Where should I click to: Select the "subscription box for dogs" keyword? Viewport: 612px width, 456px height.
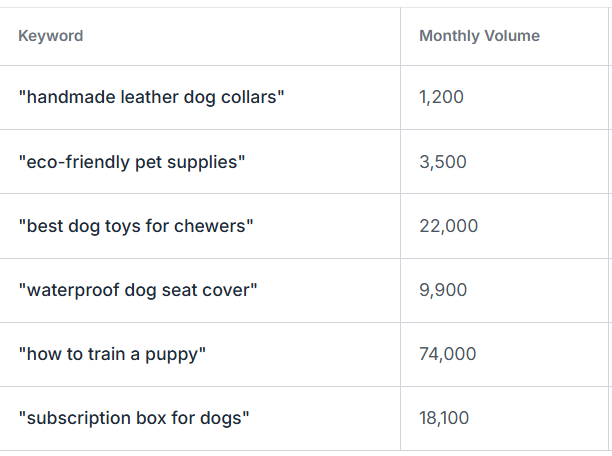(x=133, y=418)
